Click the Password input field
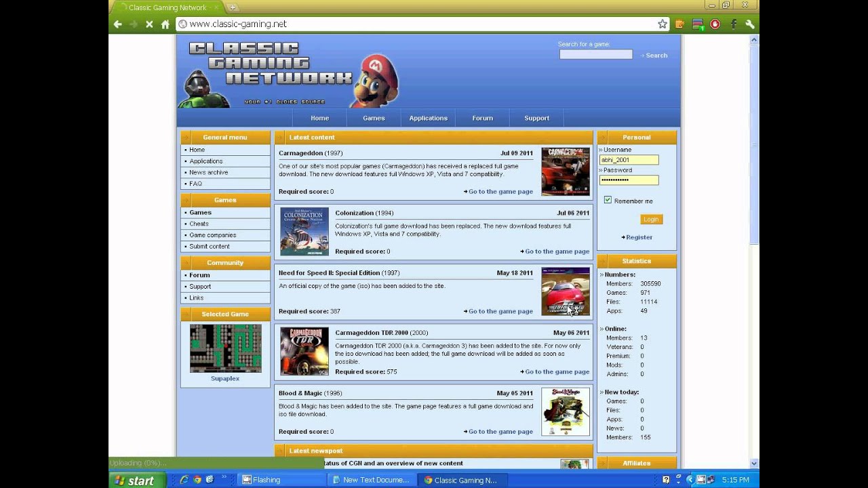This screenshot has height=488, width=868. (x=629, y=180)
